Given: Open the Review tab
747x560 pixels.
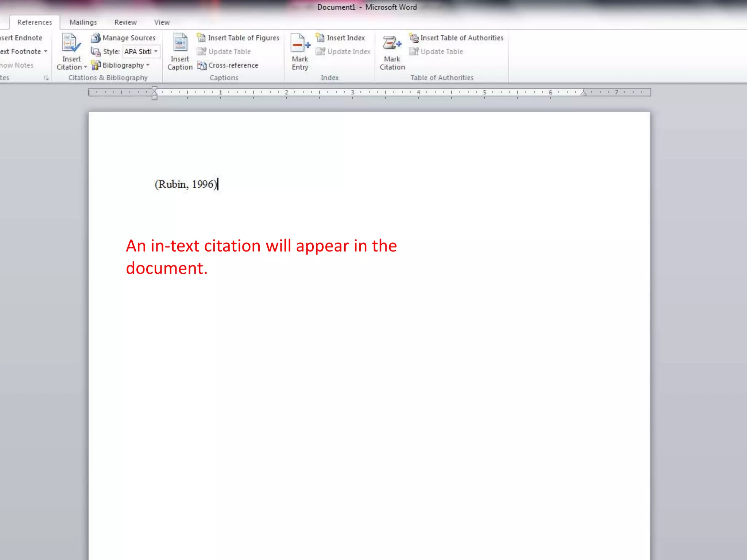Looking at the screenshot, I should 125,22.
